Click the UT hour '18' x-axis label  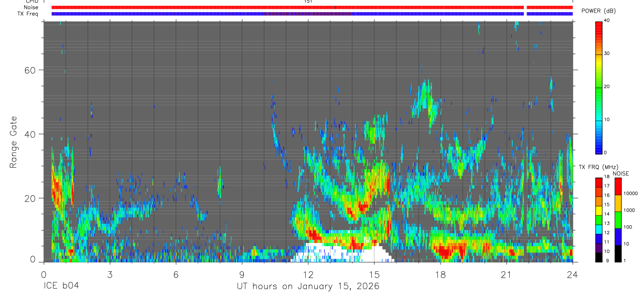coord(441,274)
